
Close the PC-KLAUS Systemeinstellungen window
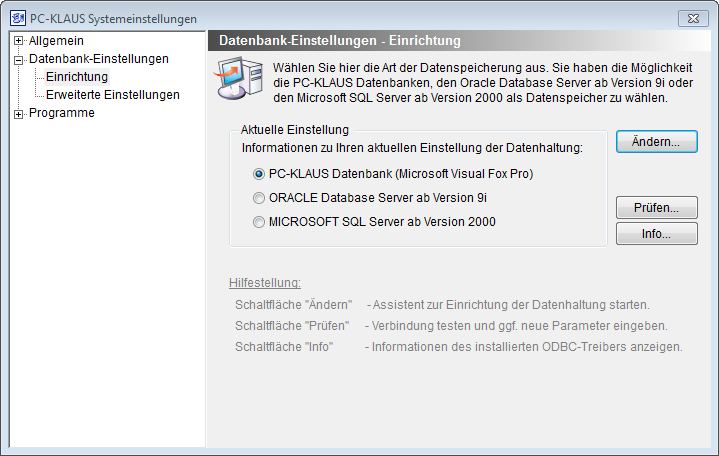click(x=693, y=19)
